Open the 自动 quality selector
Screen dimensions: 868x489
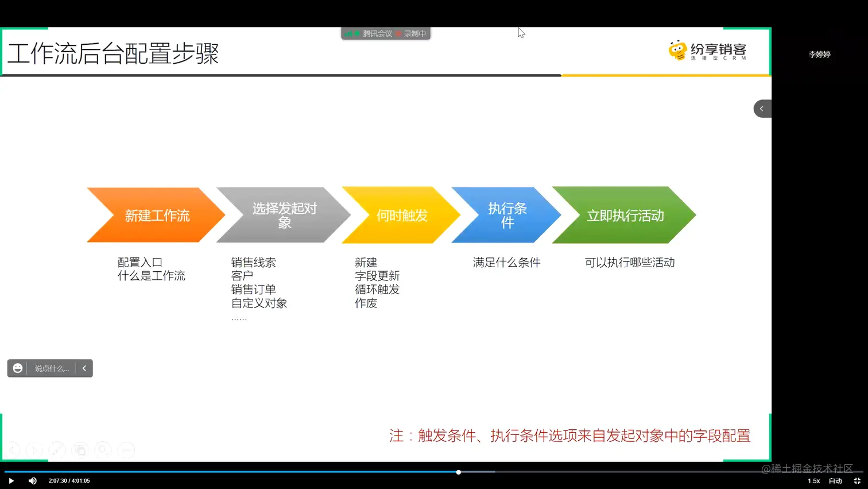(x=835, y=481)
